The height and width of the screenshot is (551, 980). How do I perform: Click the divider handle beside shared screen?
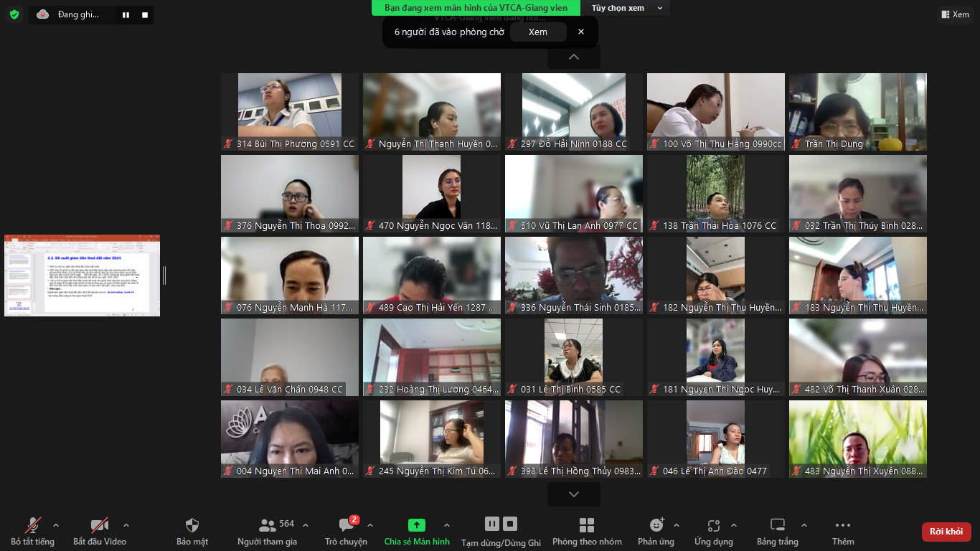pos(164,275)
